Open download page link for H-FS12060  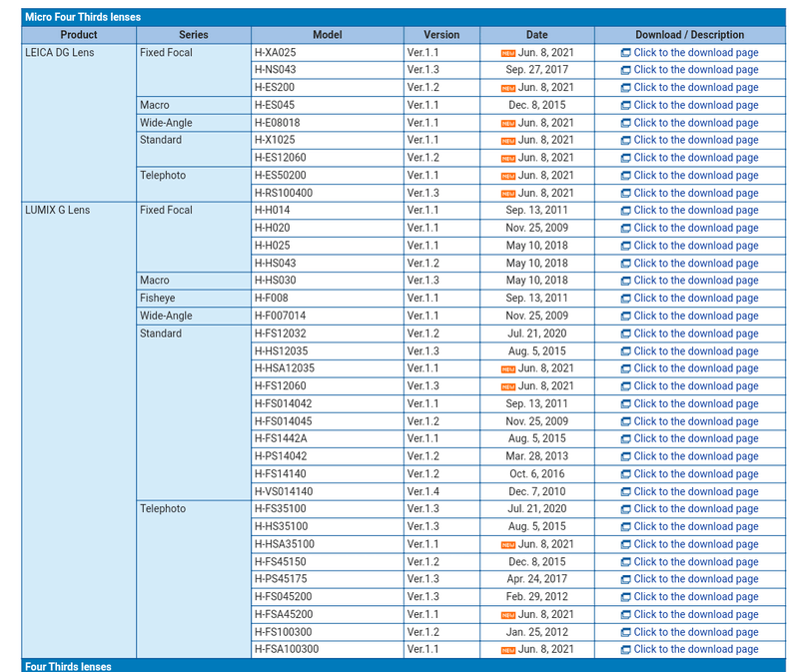[695, 386]
